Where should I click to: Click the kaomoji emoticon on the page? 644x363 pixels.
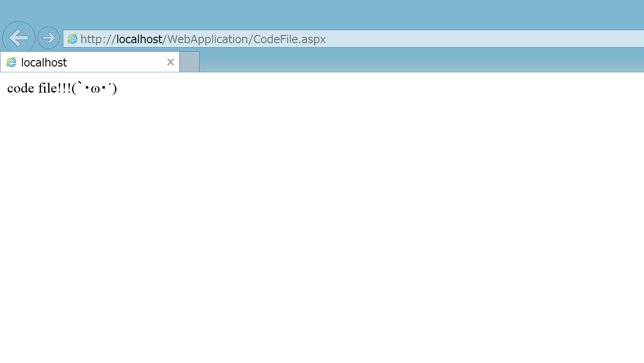pos(94,88)
